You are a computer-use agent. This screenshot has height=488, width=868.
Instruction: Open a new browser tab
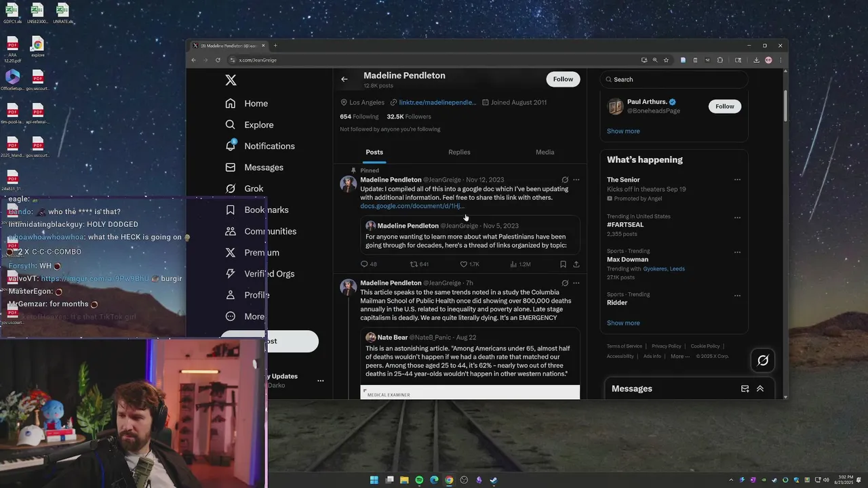click(275, 45)
